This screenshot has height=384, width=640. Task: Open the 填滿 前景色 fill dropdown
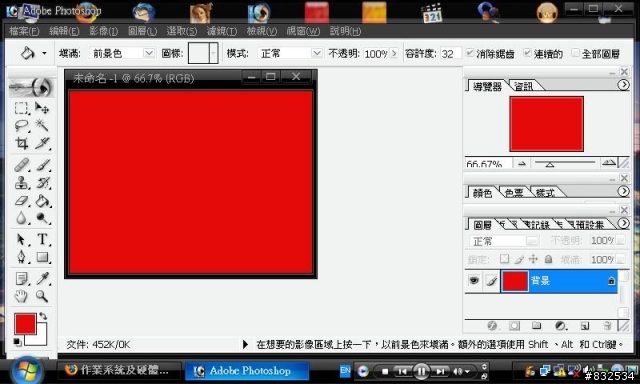click(x=149, y=53)
